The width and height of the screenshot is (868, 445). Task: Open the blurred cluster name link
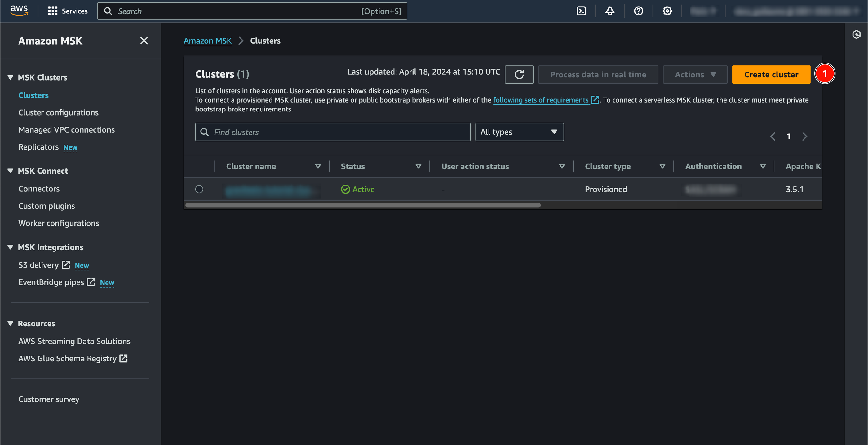point(268,190)
